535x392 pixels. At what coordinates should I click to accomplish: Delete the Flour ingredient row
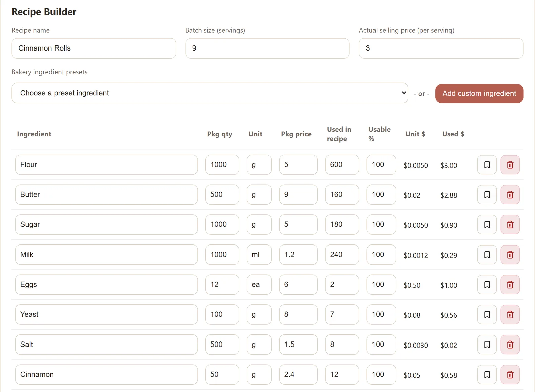510,165
